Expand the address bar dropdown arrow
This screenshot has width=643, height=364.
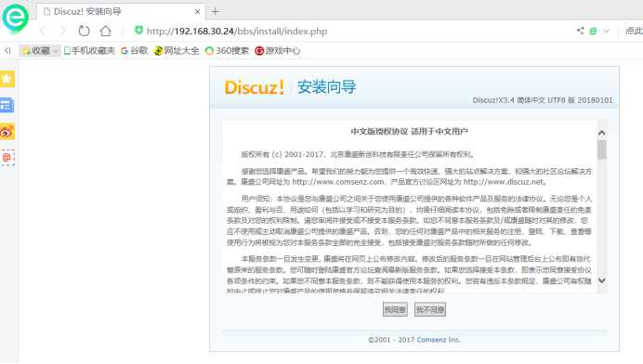tap(606, 32)
